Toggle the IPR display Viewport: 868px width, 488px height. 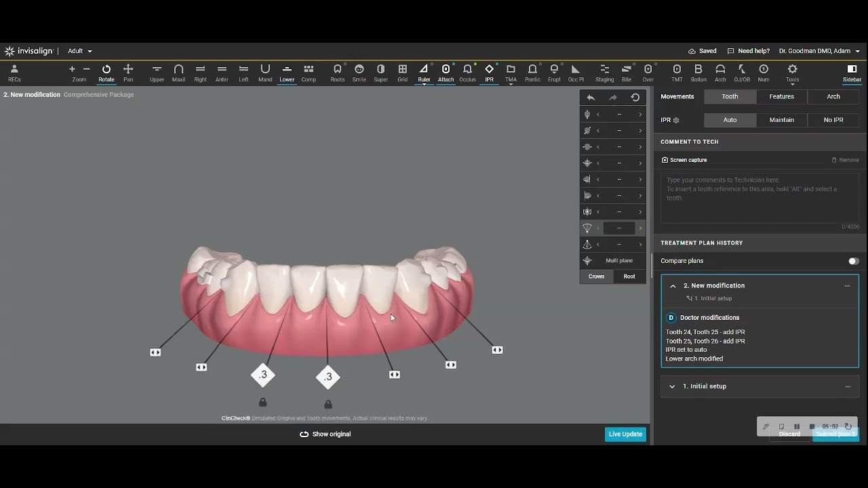pos(489,73)
